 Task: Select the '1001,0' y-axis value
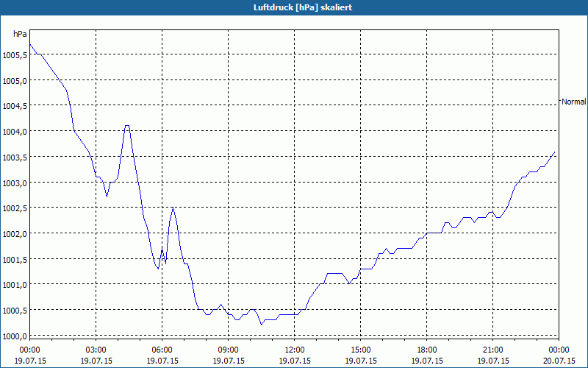pyautogui.click(x=15, y=285)
